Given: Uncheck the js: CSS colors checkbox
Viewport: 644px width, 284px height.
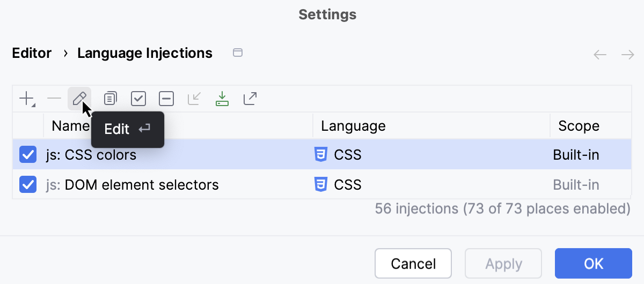Looking at the screenshot, I should (28, 155).
